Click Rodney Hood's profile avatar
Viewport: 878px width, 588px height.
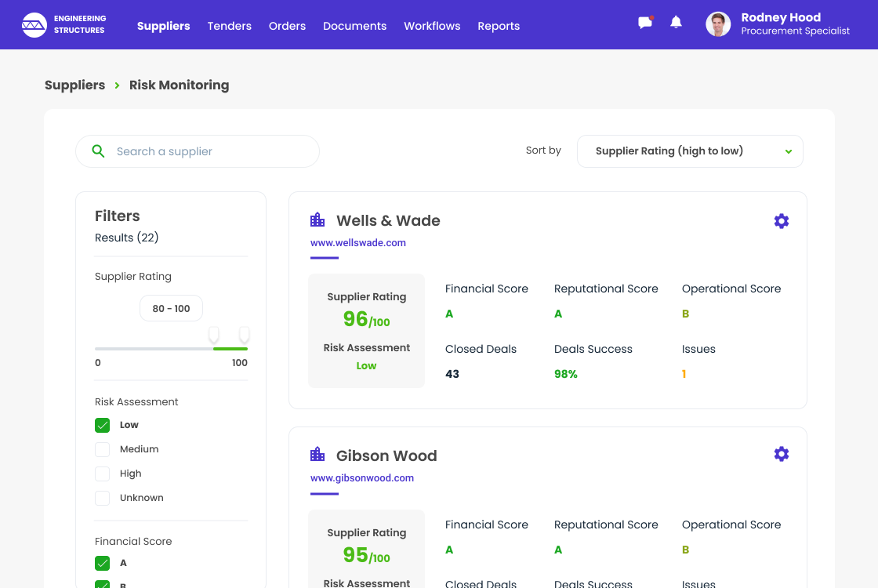click(718, 24)
